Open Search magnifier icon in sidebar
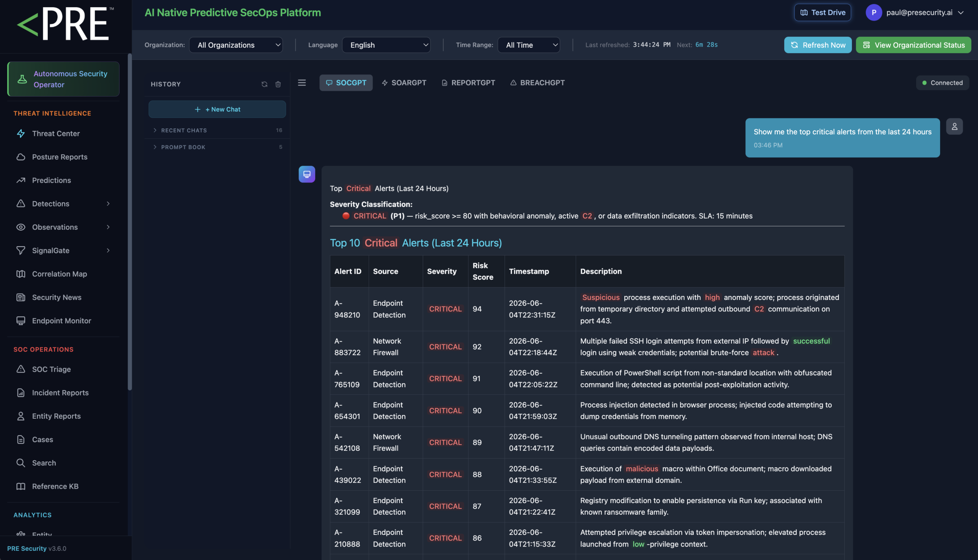 click(x=21, y=463)
